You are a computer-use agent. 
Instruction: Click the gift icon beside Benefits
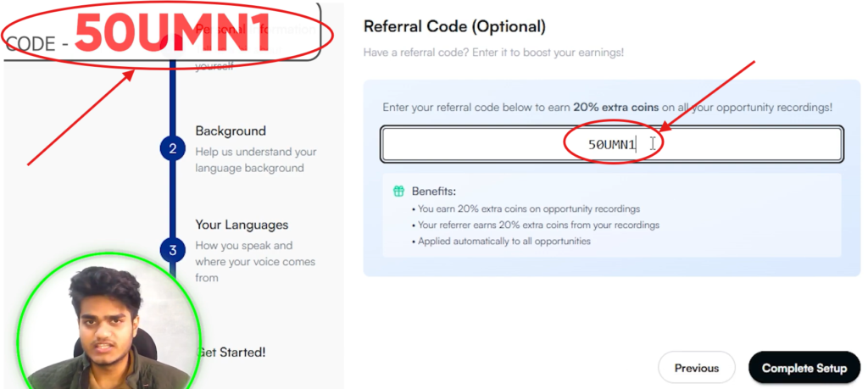pos(399,192)
